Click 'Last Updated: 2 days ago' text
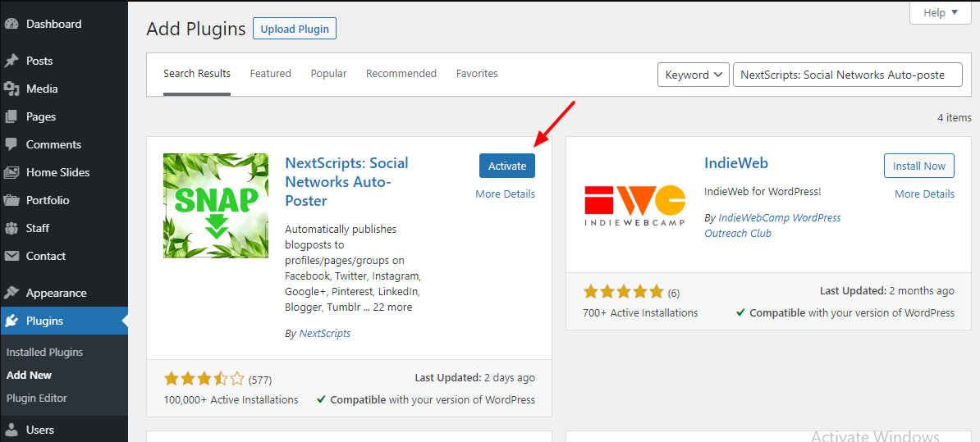The image size is (980, 442). point(475,378)
